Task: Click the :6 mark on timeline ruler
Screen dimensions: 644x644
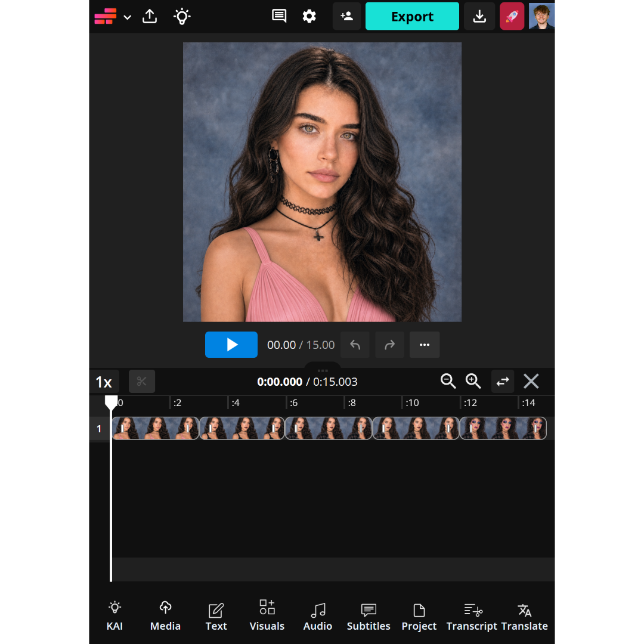Action: click(293, 403)
